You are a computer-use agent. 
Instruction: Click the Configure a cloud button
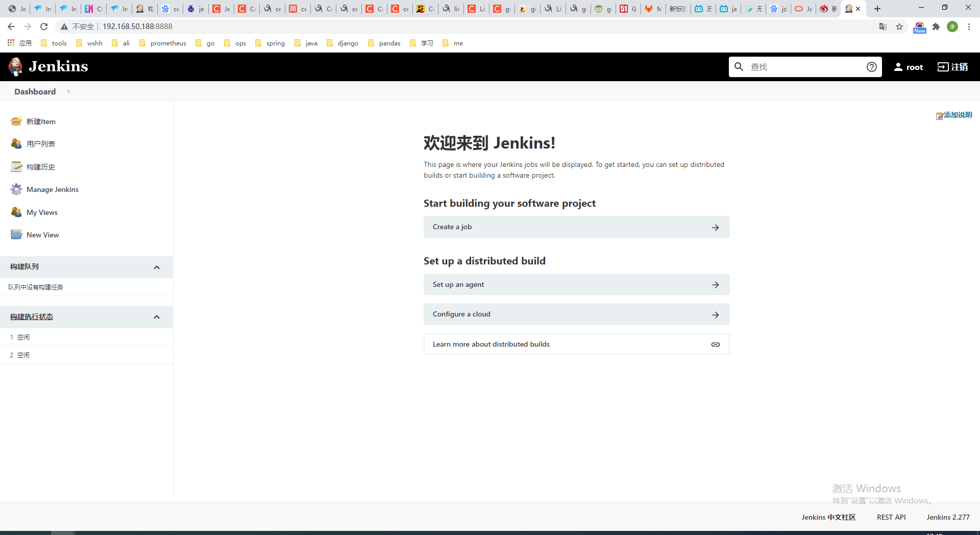point(577,314)
